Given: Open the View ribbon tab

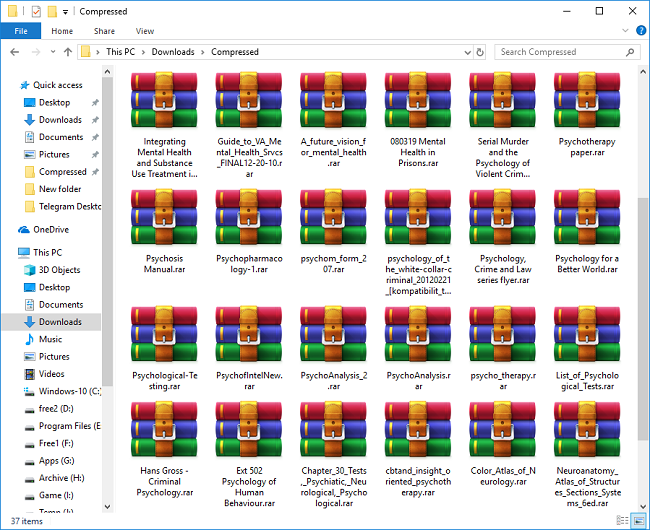Looking at the screenshot, I should click(145, 31).
